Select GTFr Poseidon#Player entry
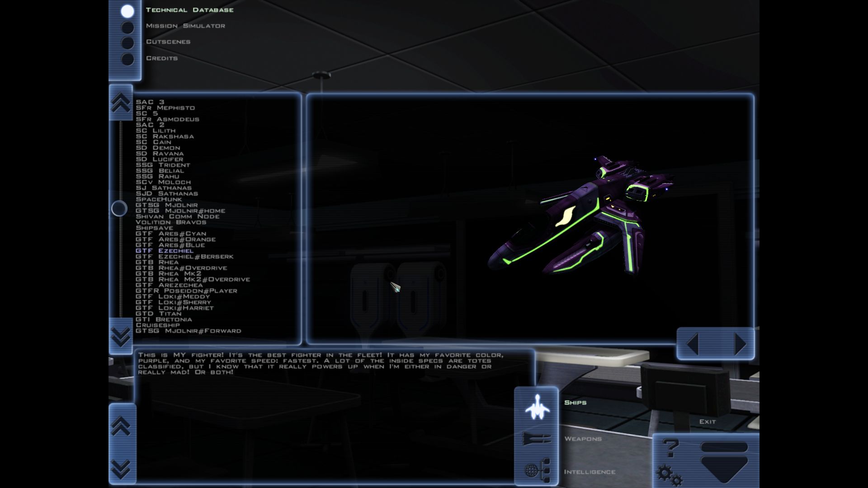Viewport: 868px width, 488px height. coord(186,291)
